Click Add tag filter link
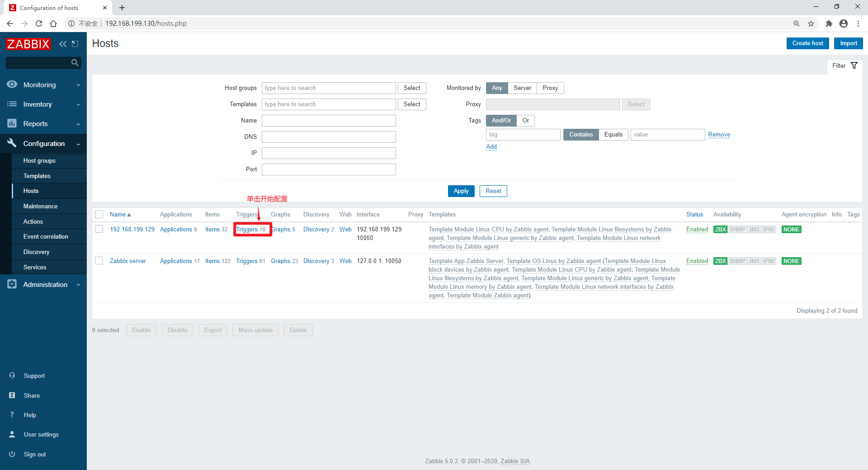 coord(491,147)
